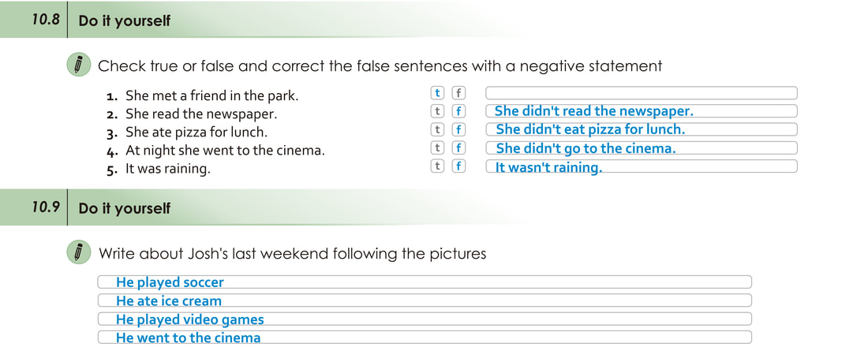The height and width of the screenshot is (347, 868).
Task: Mark 'It was raining' as false
Action: pyautogui.click(x=458, y=166)
